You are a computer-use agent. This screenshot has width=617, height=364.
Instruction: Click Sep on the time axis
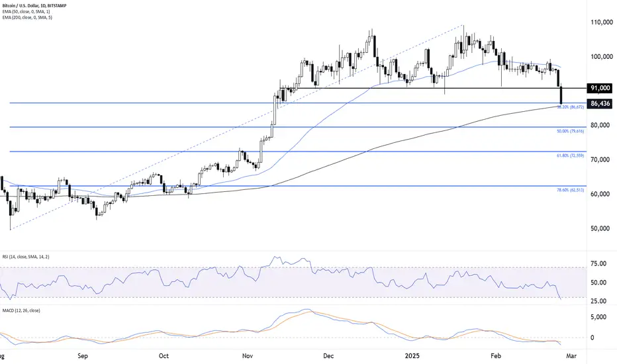click(x=83, y=356)
